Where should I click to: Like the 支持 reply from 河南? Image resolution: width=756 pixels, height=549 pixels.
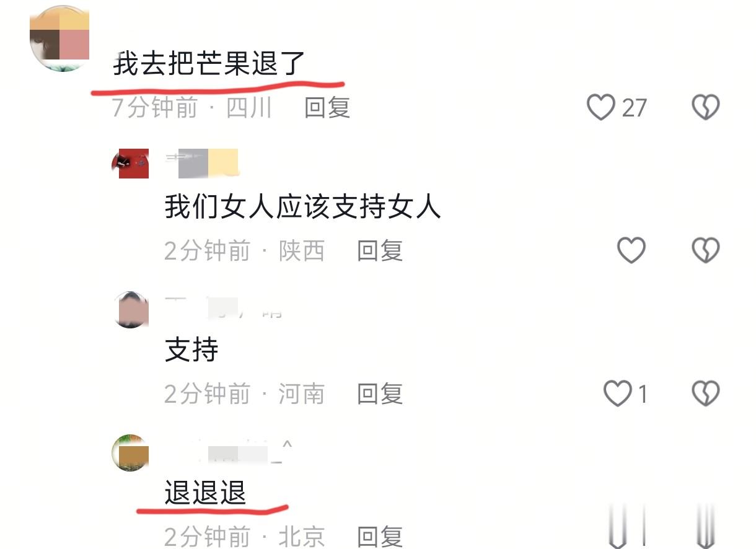(617, 393)
